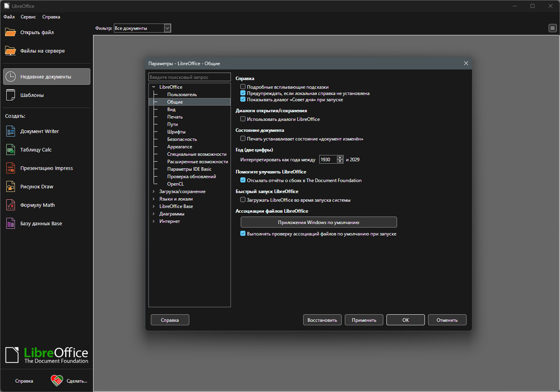Image resolution: width=560 pixels, height=392 pixels.
Task: Click Приложения Windows по умолчанию button
Action: 319,222
